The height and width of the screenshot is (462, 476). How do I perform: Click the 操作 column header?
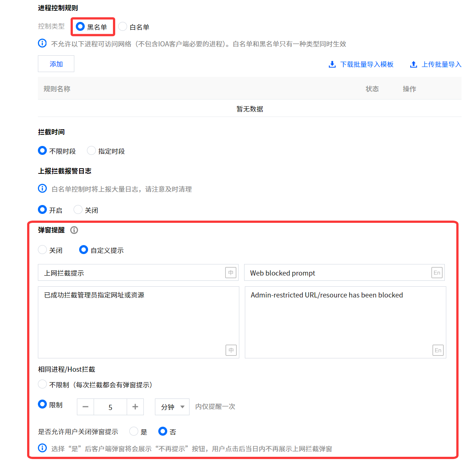click(409, 89)
